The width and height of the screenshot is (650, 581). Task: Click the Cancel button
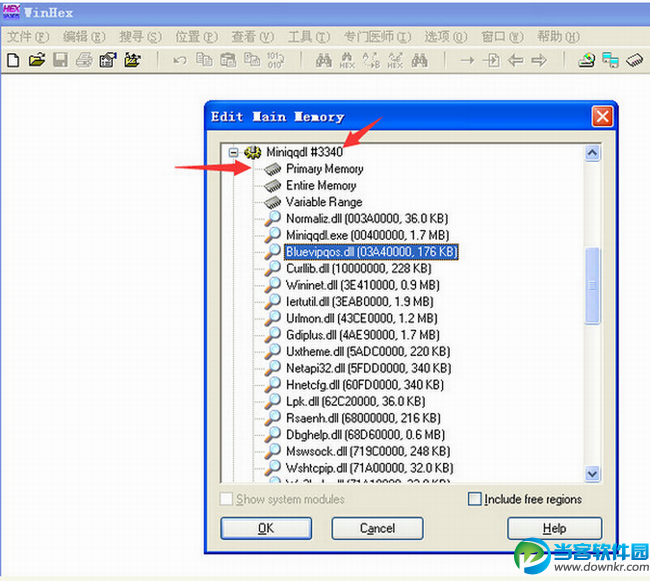click(x=377, y=528)
